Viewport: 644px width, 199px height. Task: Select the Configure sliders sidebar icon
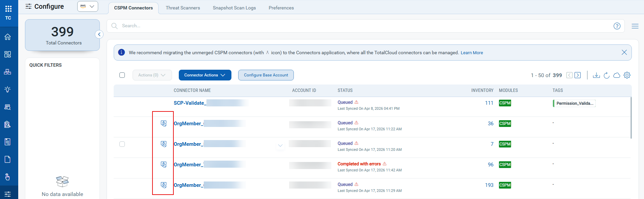7,194
